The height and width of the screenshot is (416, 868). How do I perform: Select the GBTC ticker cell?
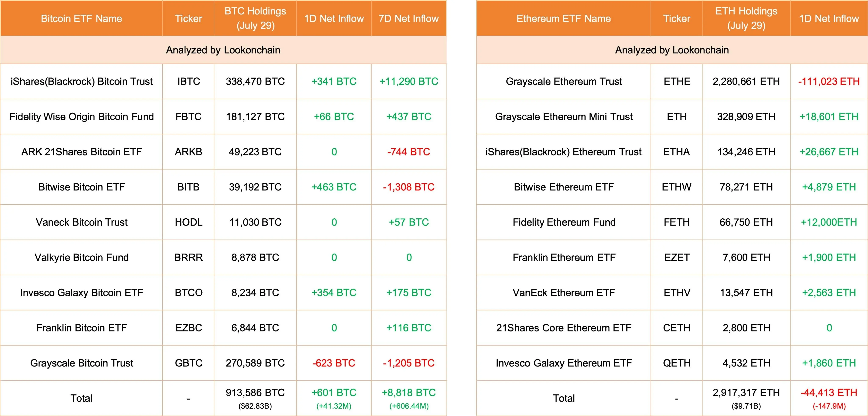click(188, 363)
